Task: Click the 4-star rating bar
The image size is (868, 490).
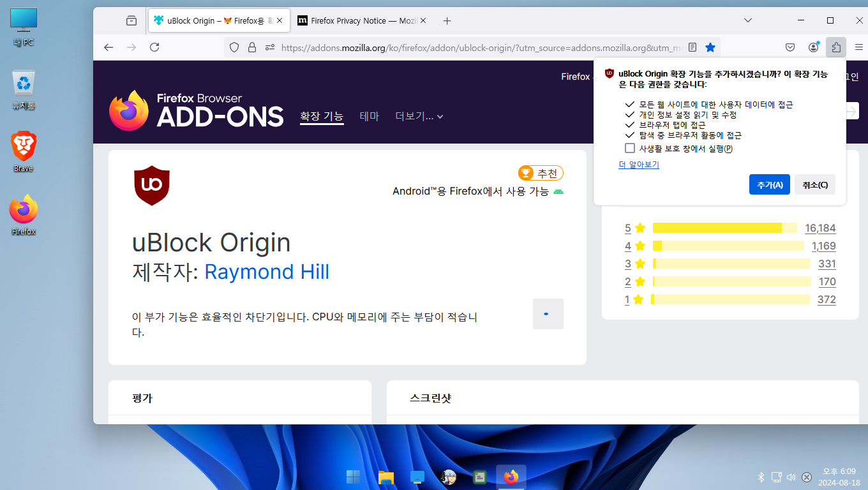Action: pos(728,246)
